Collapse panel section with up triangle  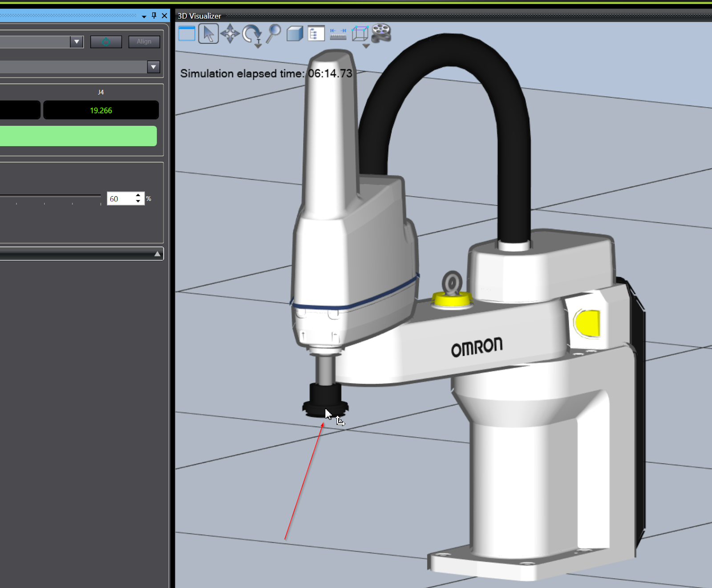click(x=157, y=254)
